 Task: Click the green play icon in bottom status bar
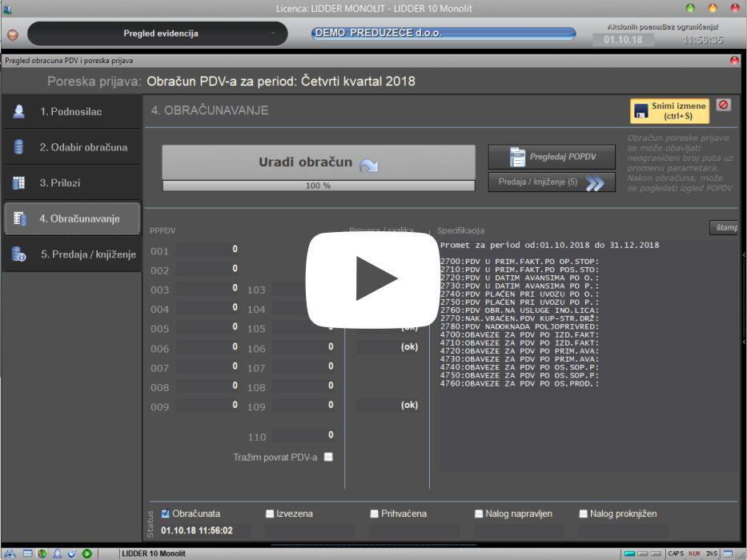pyautogui.click(x=86, y=554)
